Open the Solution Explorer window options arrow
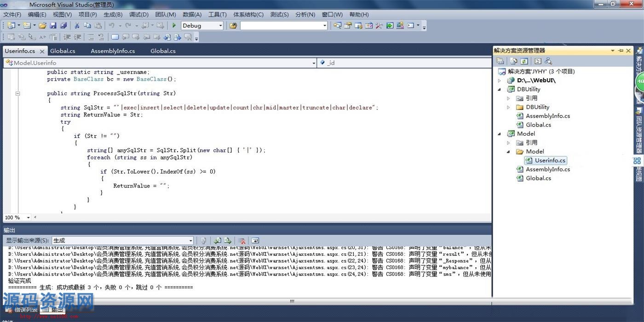The image size is (644, 322). (613, 51)
